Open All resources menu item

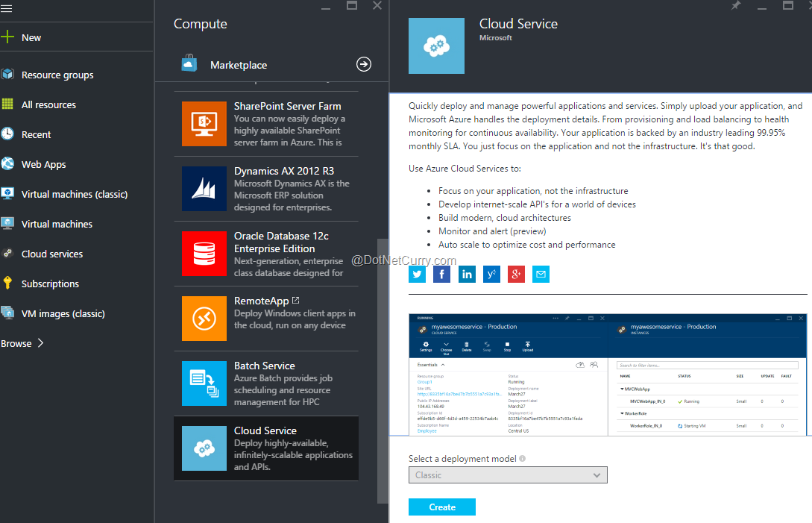click(48, 104)
